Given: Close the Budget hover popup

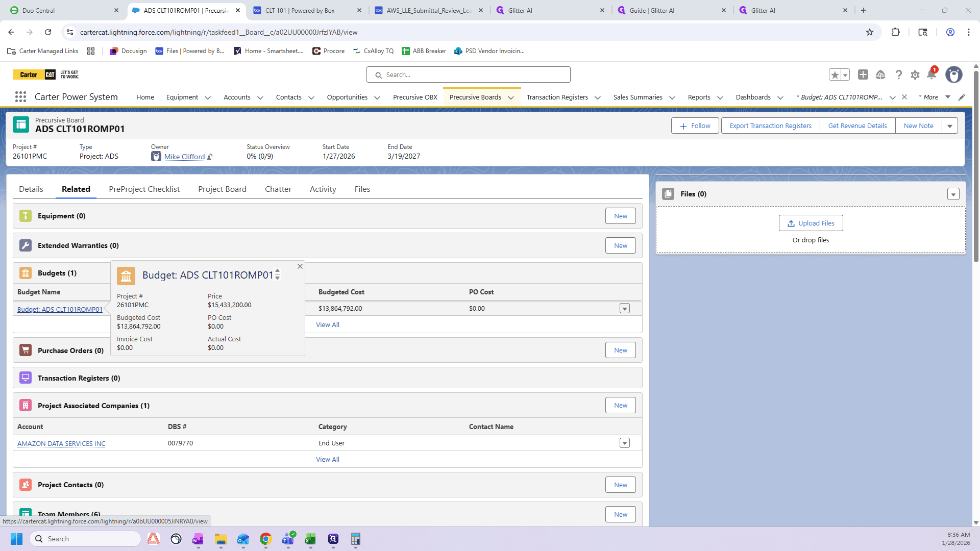Looking at the screenshot, I should point(300,266).
